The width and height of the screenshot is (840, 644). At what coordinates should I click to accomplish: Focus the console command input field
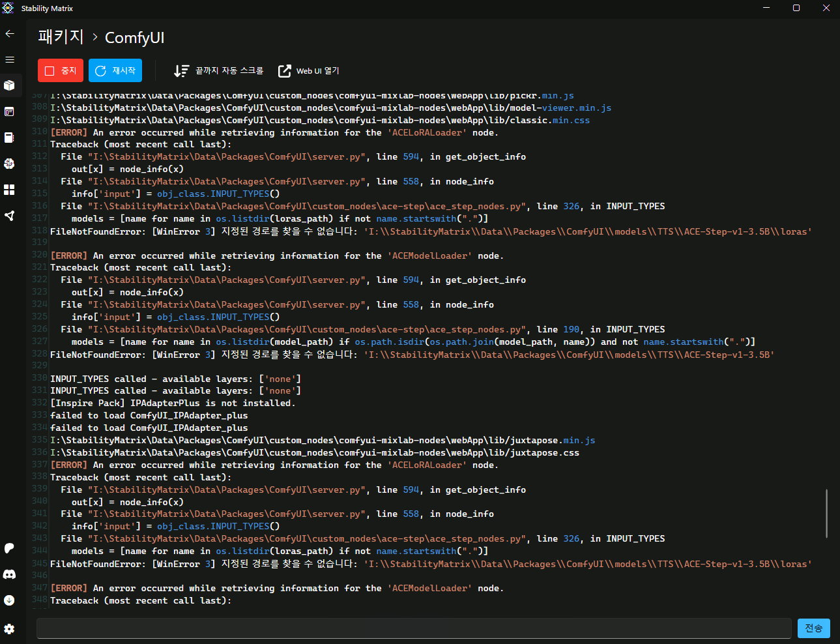(x=414, y=628)
